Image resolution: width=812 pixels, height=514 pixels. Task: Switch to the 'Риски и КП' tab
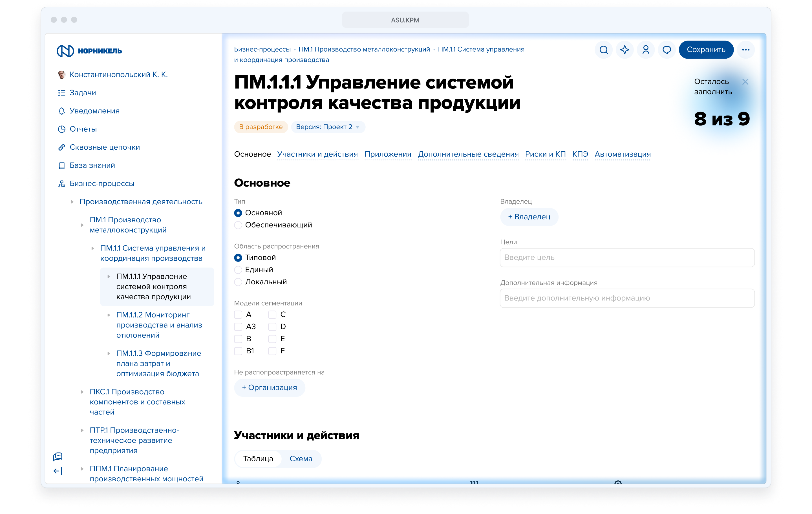pos(545,154)
